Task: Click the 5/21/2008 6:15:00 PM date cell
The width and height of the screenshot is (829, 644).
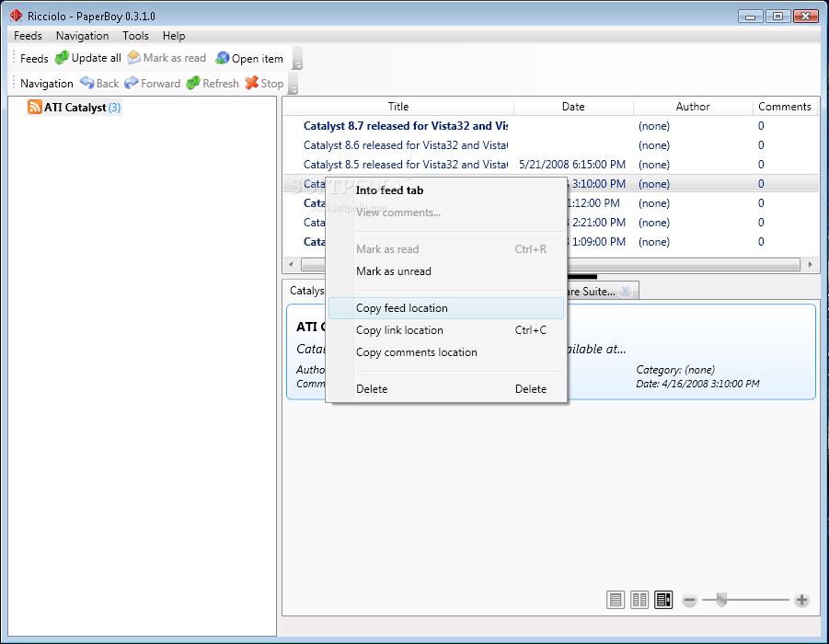Action: 572,165
